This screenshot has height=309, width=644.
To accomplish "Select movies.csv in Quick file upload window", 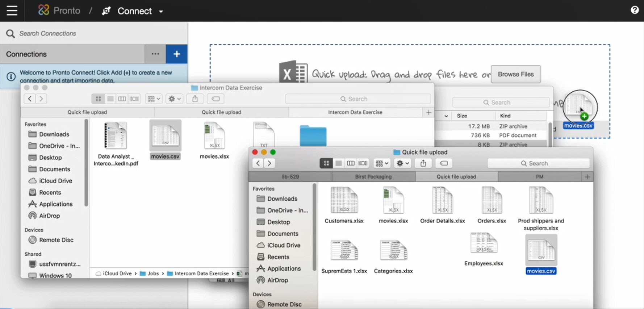I will 541,254.
